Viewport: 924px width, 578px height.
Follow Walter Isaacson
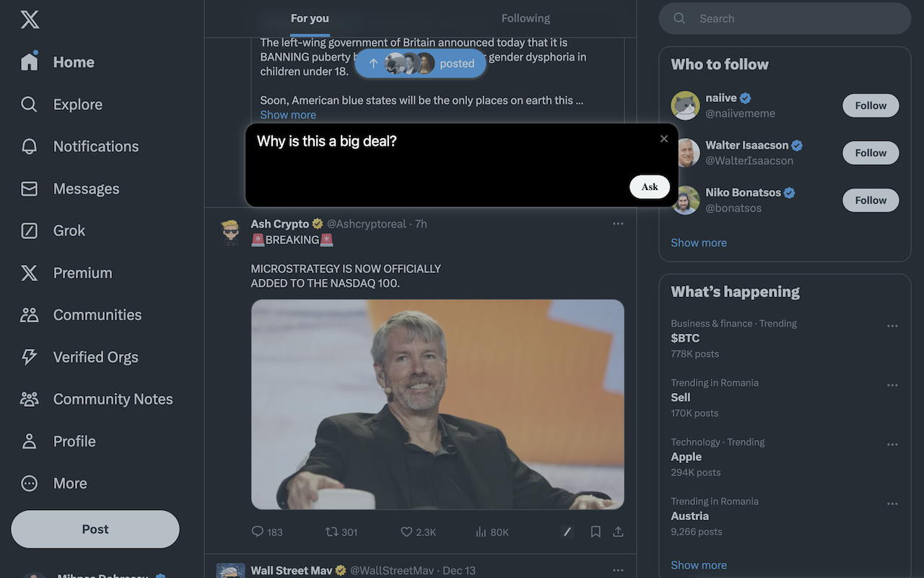pyautogui.click(x=871, y=153)
